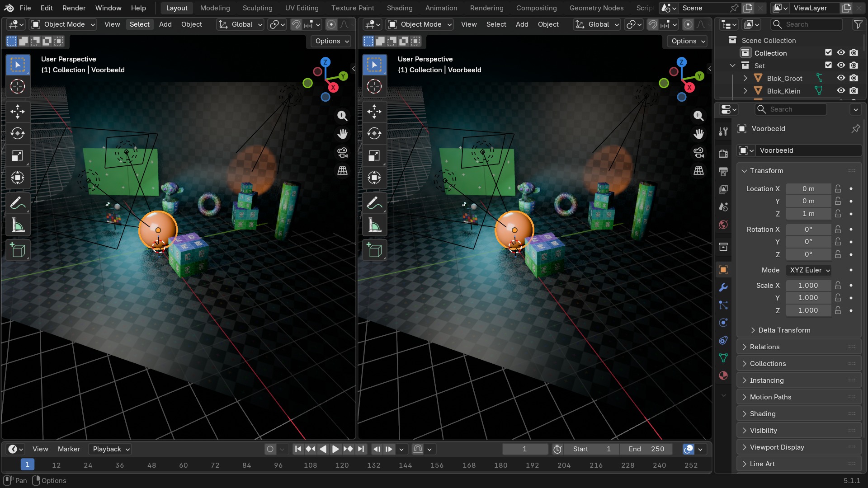Switch to the Geometry Nodes workspace tab

click(596, 8)
